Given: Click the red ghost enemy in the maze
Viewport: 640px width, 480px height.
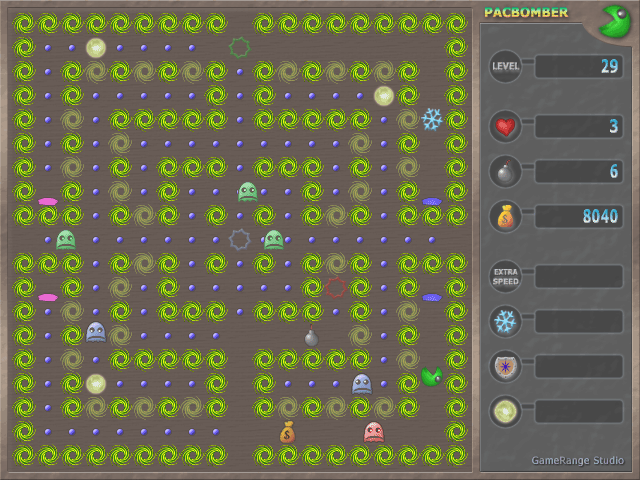Looking at the screenshot, I should [374, 432].
